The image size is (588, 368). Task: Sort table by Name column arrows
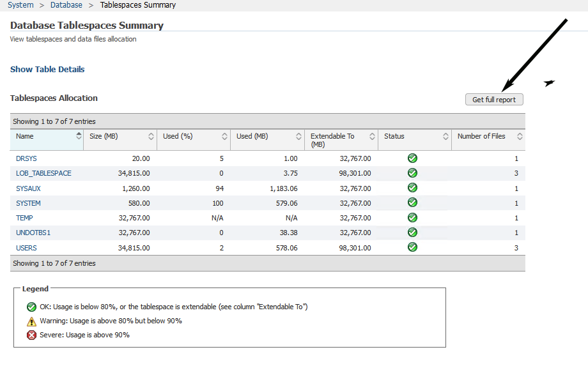[x=79, y=136]
